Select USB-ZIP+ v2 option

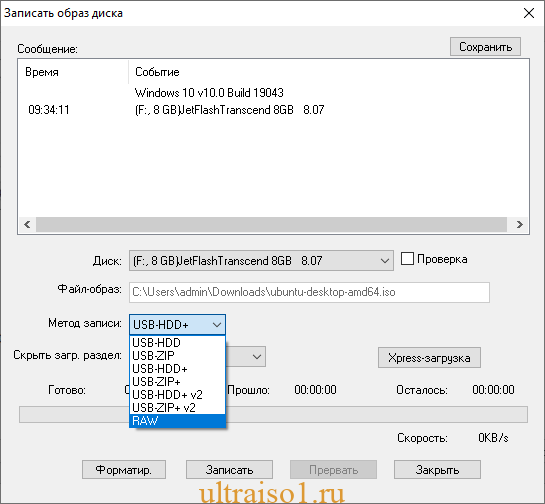pos(177,407)
